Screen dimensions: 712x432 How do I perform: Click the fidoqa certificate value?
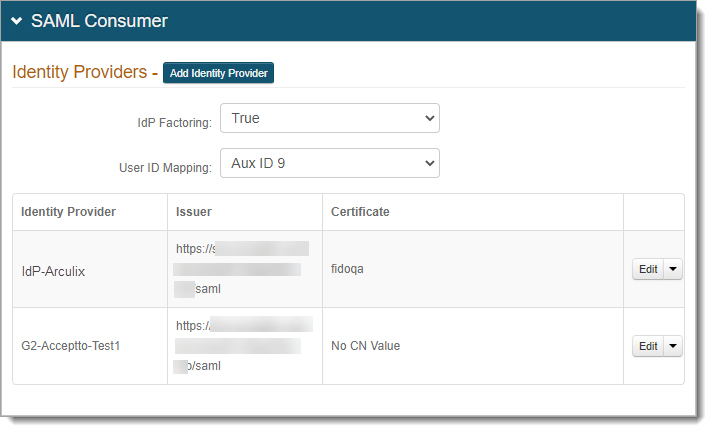coord(347,269)
